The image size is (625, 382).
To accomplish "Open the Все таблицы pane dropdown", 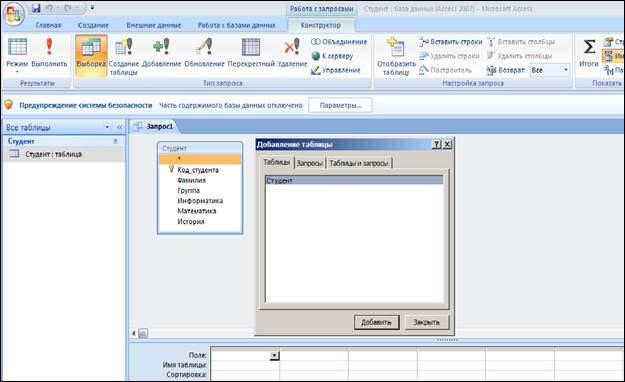I will [x=107, y=127].
